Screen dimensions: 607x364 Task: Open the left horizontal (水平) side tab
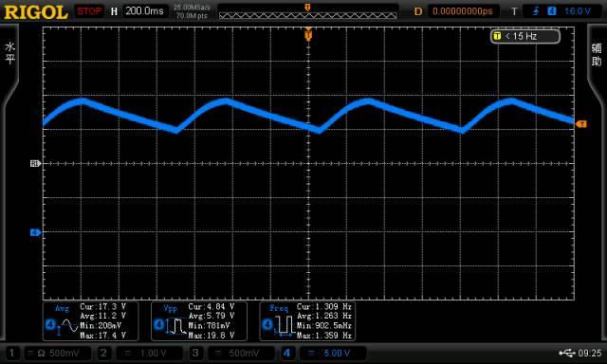coord(9,53)
